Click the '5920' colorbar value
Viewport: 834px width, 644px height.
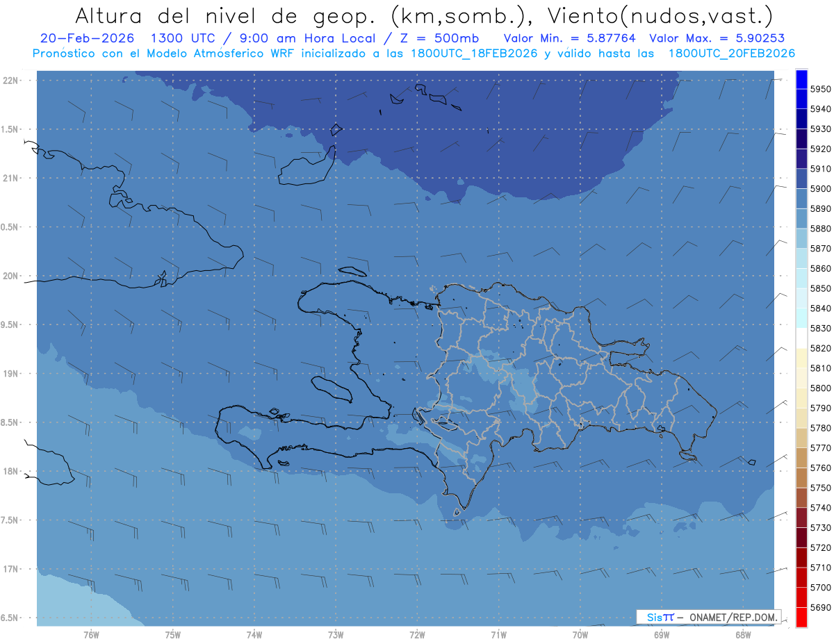pos(821,149)
